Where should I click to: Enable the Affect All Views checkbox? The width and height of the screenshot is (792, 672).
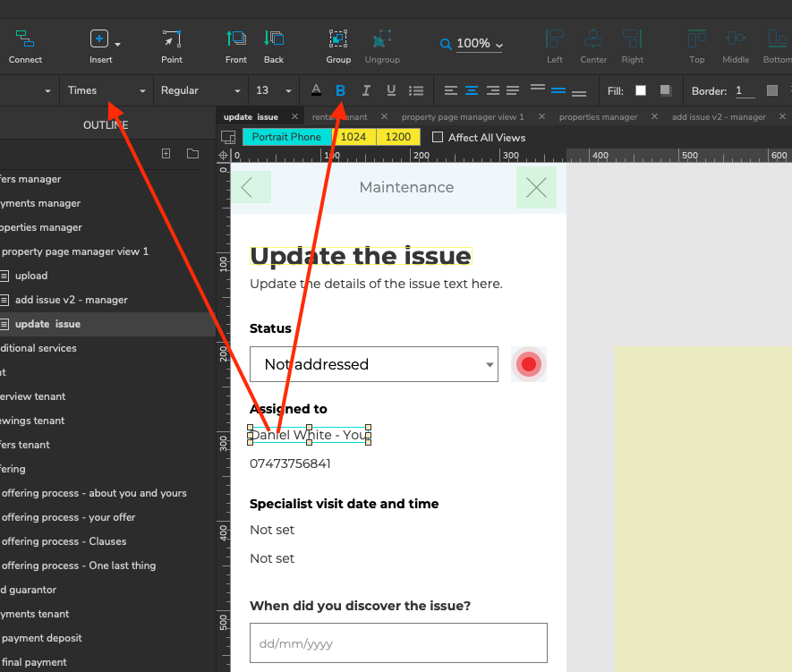point(438,137)
